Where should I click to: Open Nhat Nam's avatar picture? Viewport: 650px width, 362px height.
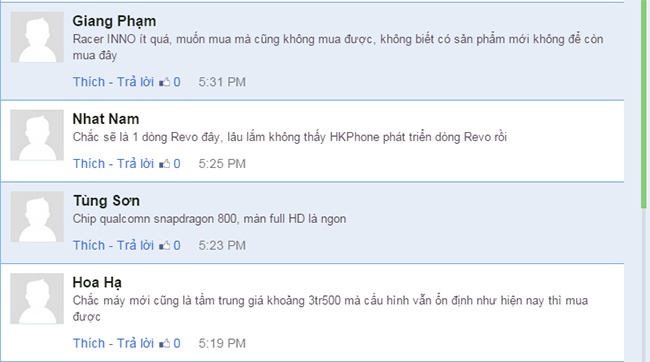tap(37, 135)
